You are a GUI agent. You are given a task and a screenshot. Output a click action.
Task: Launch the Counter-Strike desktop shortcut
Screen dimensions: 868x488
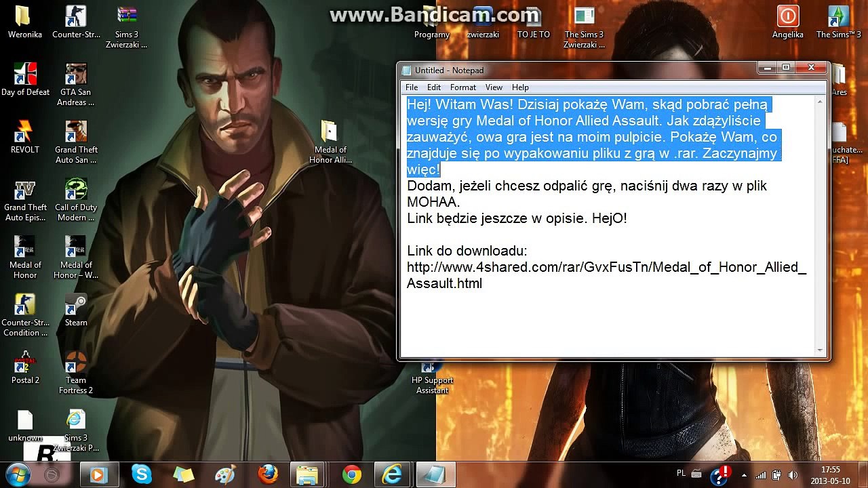point(76,22)
